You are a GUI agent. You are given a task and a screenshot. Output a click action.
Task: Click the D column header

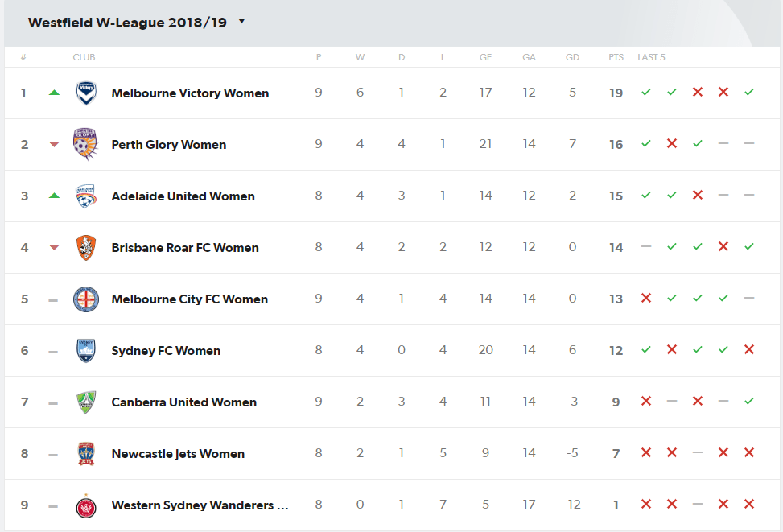tap(402, 57)
